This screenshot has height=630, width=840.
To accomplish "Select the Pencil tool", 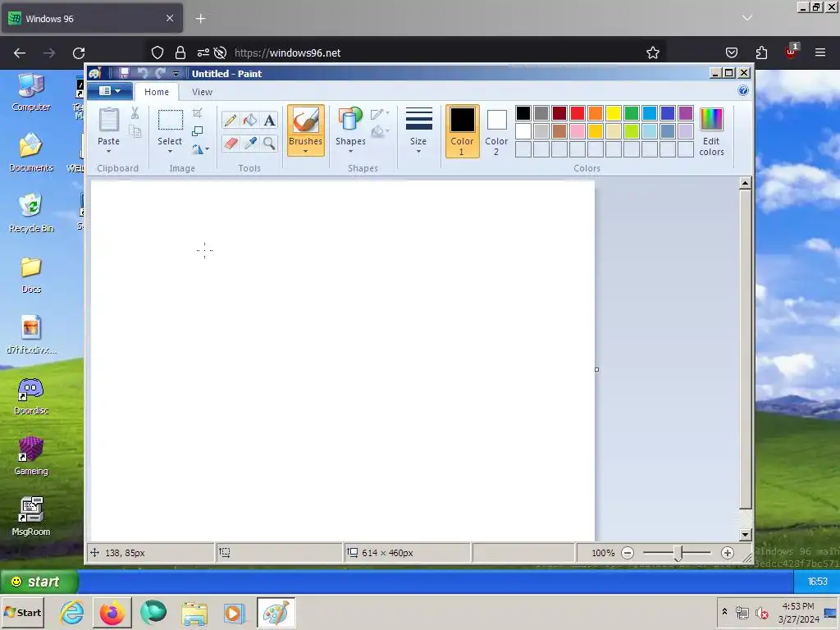I will [x=231, y=120].
